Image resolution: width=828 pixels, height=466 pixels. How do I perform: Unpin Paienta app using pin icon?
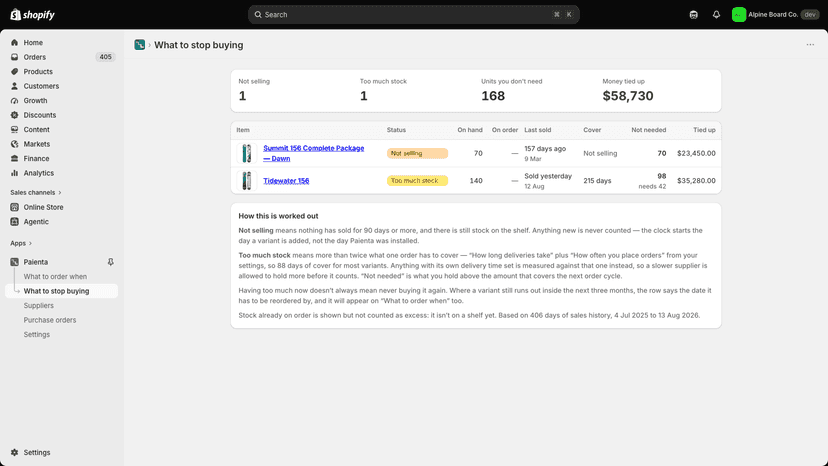[x=110, y=262]
